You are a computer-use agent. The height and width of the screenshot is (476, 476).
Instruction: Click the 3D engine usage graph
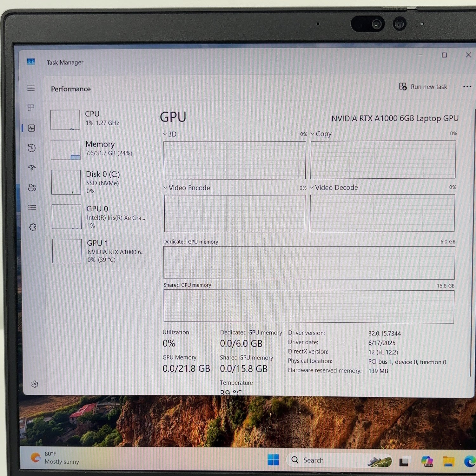[235, 160]
